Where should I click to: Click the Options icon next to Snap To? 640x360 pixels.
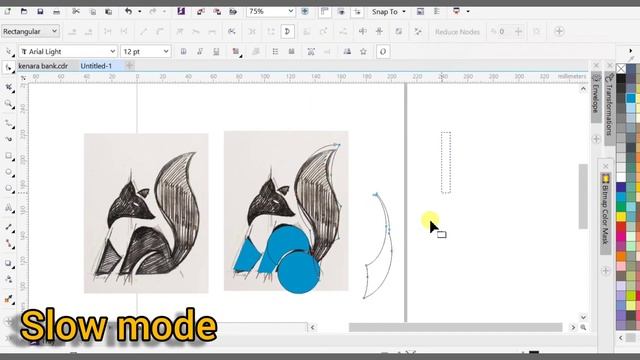point(420,11)
